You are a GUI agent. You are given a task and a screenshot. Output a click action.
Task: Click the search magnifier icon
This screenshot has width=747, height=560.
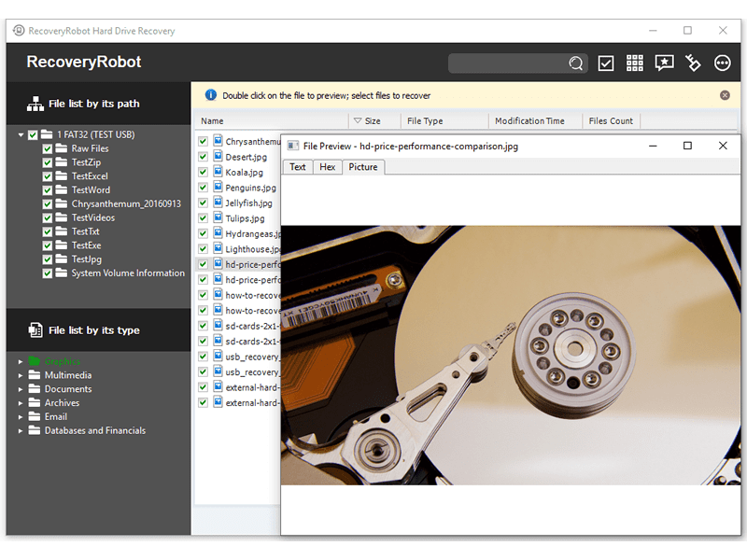[x=575, y=63]
